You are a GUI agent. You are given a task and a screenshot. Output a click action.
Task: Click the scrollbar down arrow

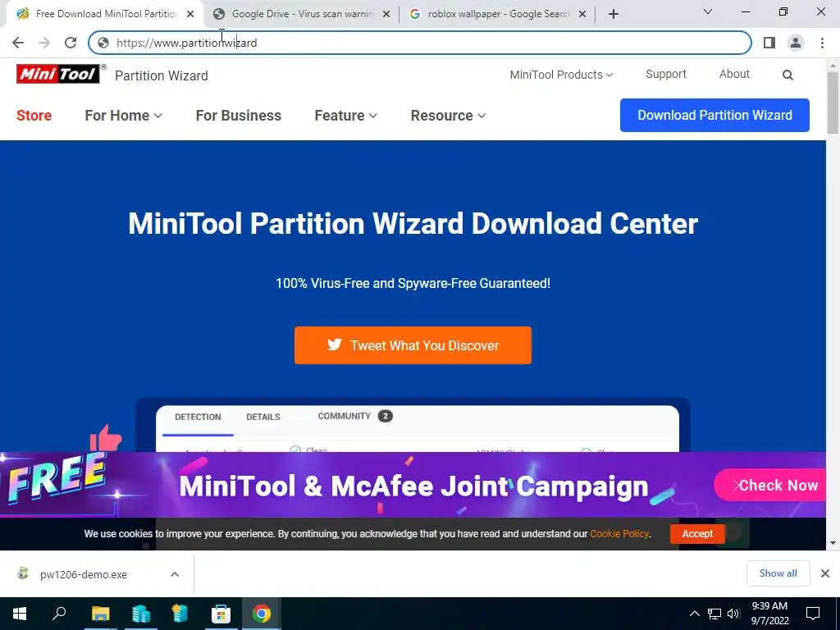pyautogui.click(x=833, y=544)
